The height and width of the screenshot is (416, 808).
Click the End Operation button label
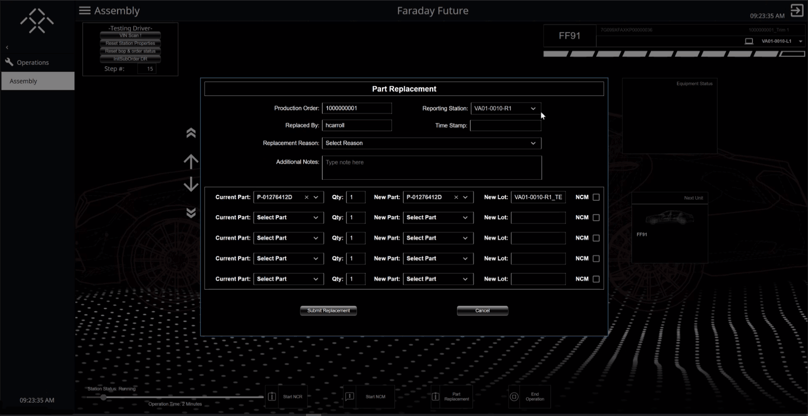coord(534,397)
